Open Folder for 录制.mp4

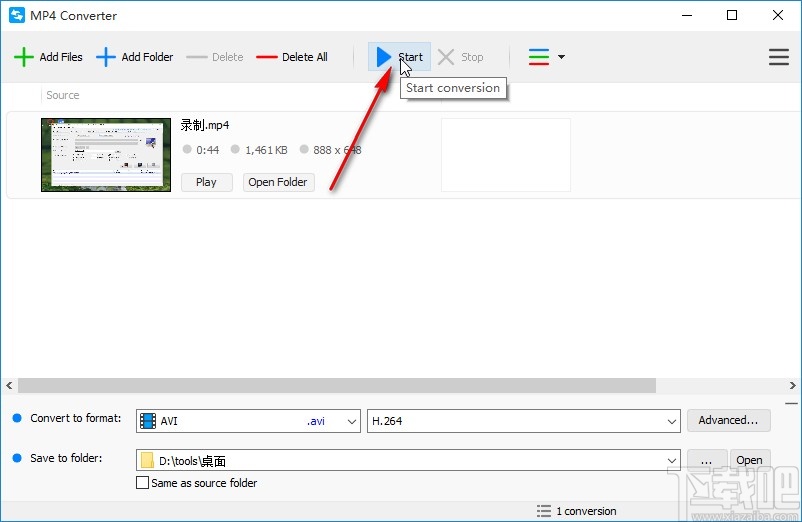[x=278, y=182]
